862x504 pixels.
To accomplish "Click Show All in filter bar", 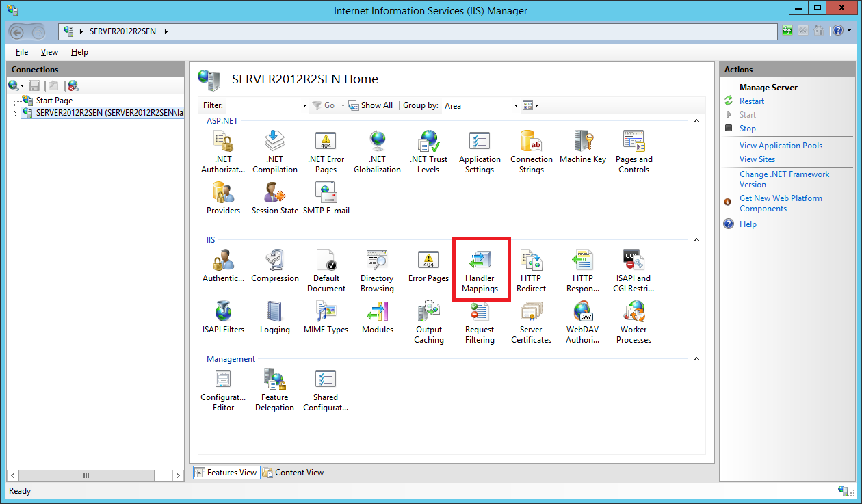I will 370,105.
